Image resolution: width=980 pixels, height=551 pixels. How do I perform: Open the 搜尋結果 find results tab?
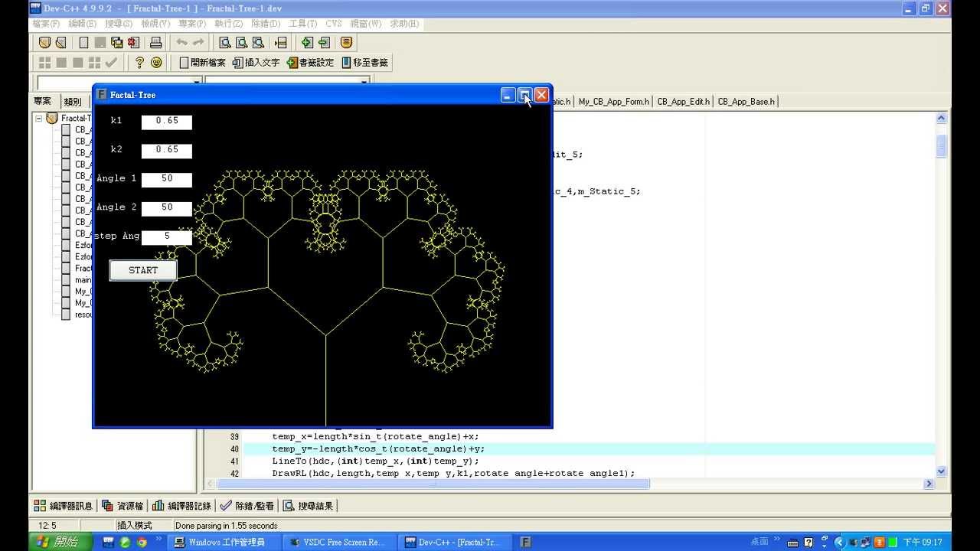click(309, 506)
